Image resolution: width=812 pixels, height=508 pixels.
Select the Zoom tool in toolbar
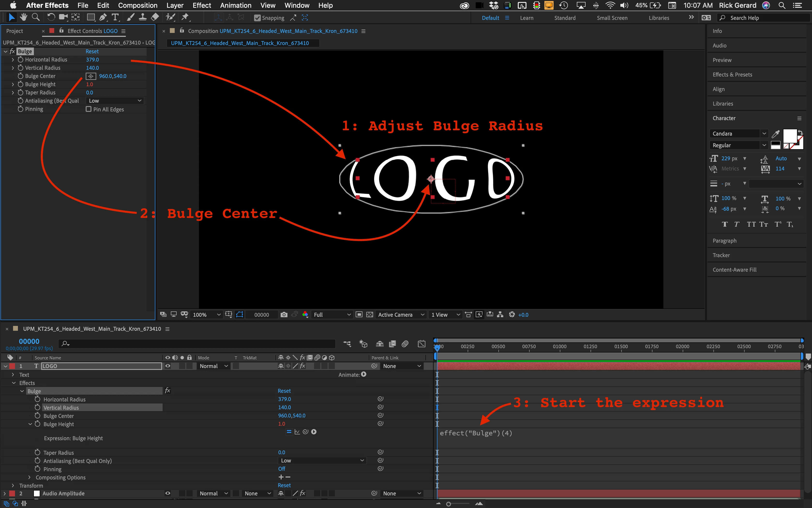tap(36, 17)
